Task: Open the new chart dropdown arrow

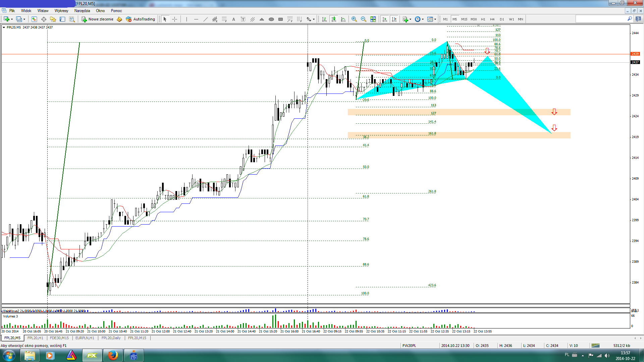Action: [12, 19]
